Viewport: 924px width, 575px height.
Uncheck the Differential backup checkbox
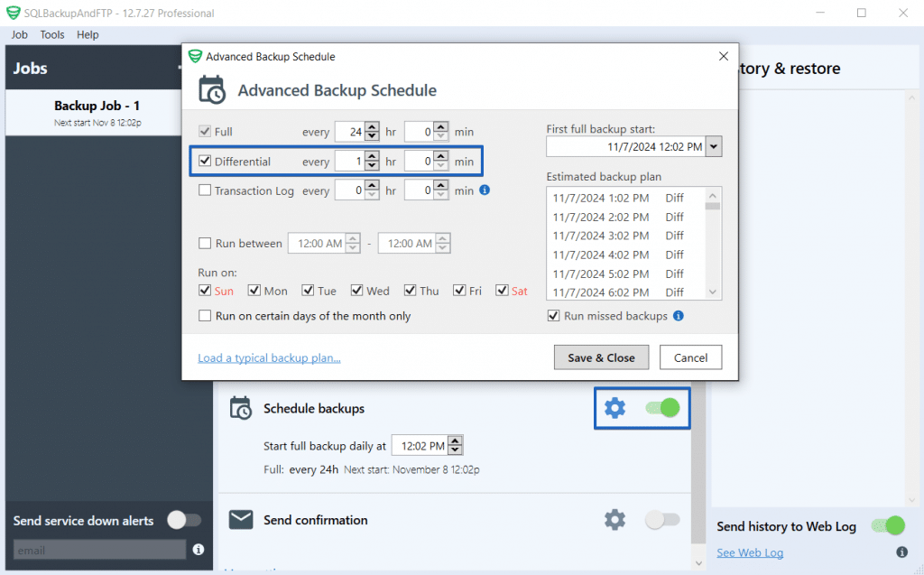point(205,162)
